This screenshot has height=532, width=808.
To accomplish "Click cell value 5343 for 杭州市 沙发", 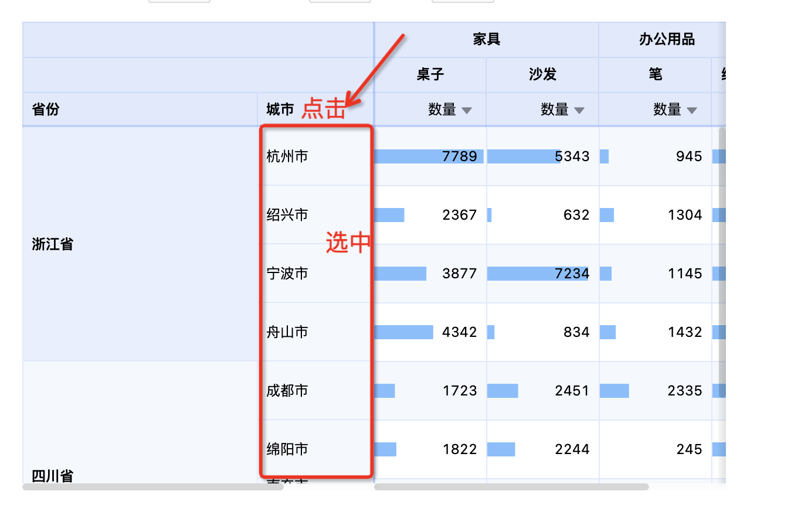I will pyautogui.click(x=572, y=156).
